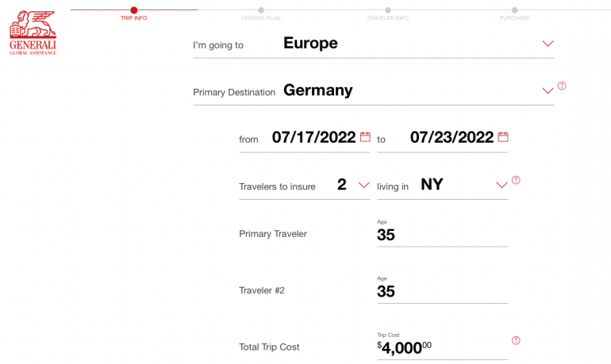
Task: Click the Generali Global Assistance logo
Action: click(33, 33)
